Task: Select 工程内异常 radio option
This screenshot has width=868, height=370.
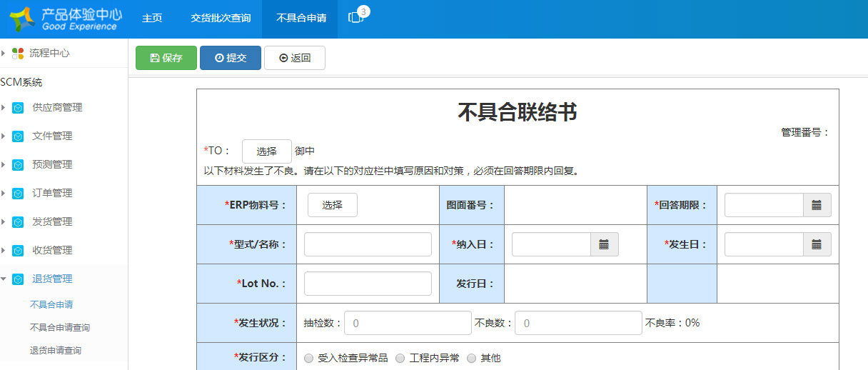Action: (x=400, y=359)
